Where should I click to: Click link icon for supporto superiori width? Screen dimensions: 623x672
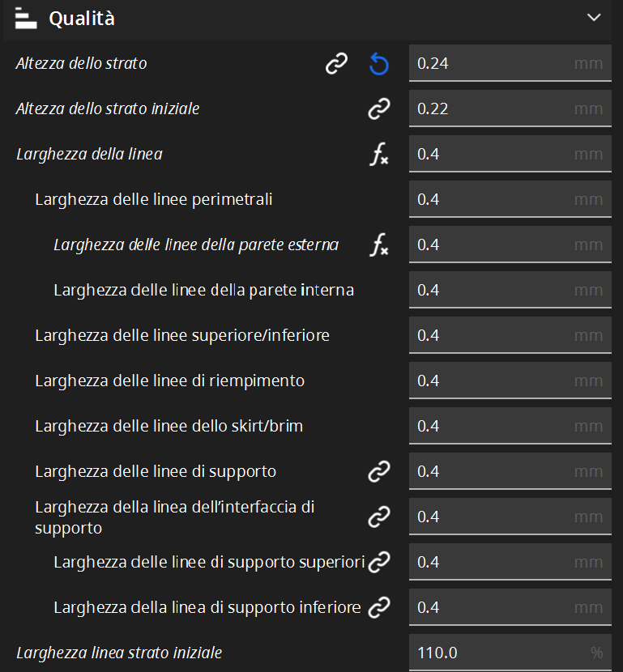379,562
